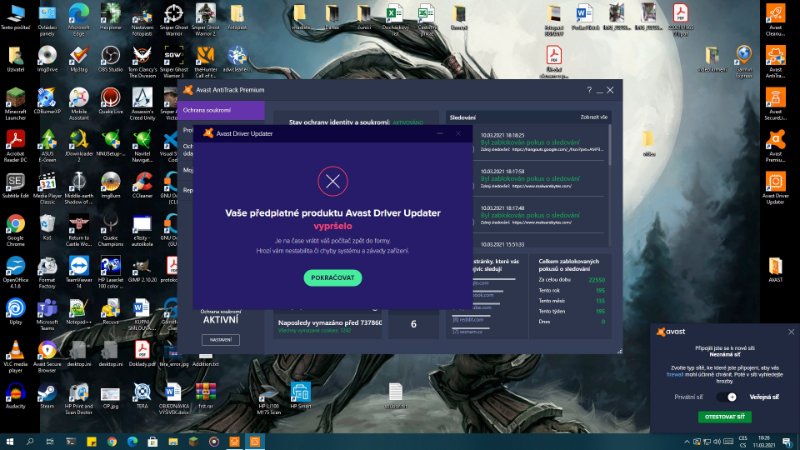Close the Avast network notification popup
This screenshot has width=800, height=450.
click(791, 332)
